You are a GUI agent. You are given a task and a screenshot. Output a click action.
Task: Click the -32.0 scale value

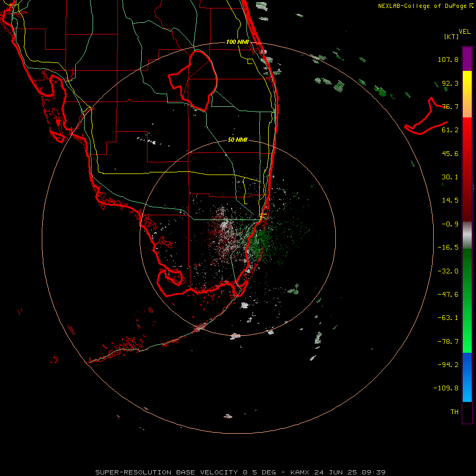click(x=448, y=271)
